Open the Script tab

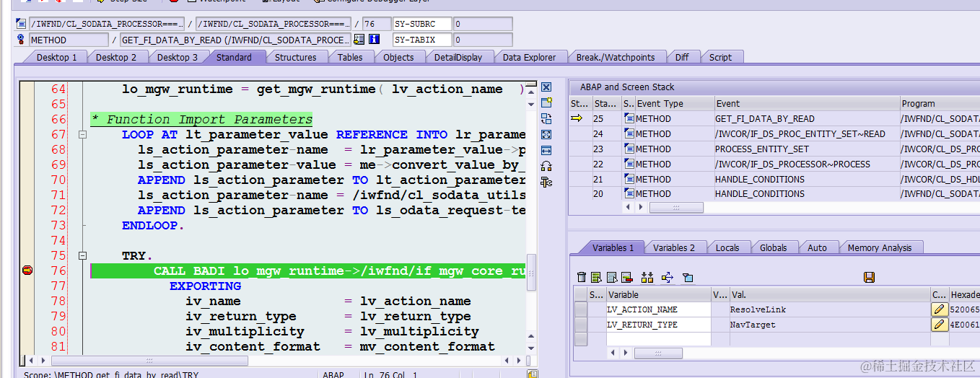click(720, 57)
